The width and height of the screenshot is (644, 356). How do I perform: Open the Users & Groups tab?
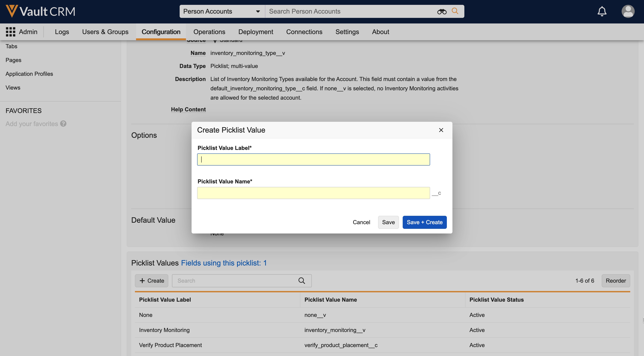[105, 32]
